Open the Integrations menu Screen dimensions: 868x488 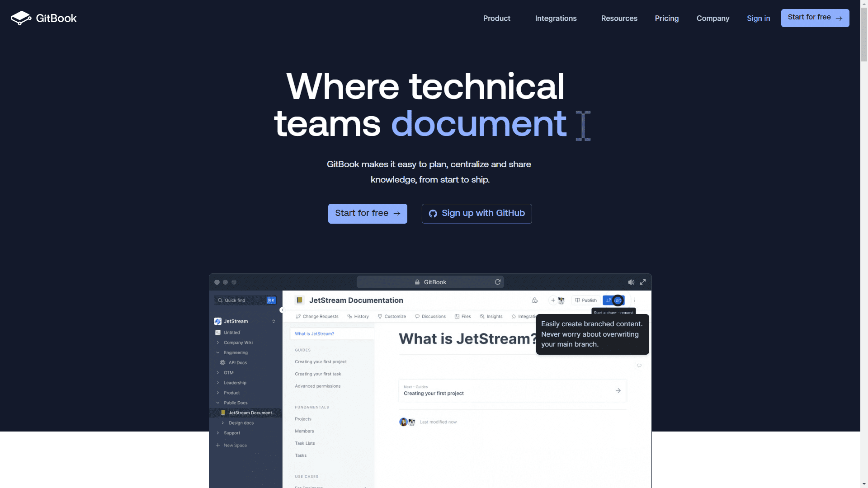(556, 18)
